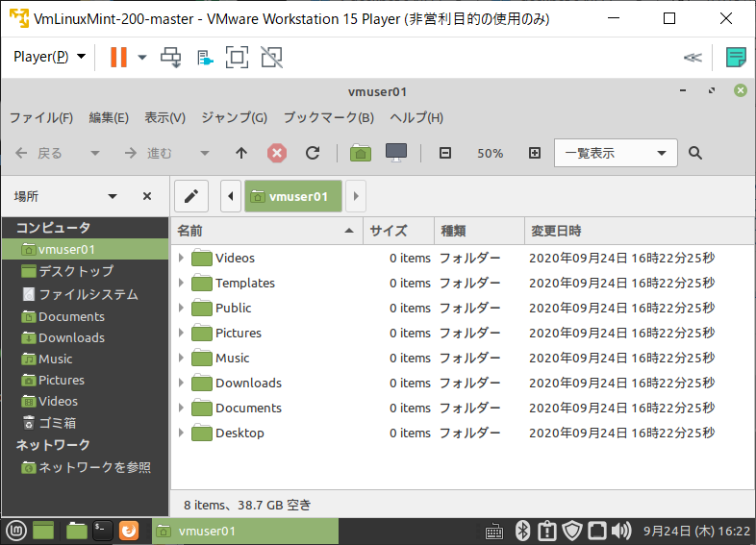Open デスクトップ in the sidebar
This screenshot has height=545, width=756.
pyautogui.click(x=86, y=271)
